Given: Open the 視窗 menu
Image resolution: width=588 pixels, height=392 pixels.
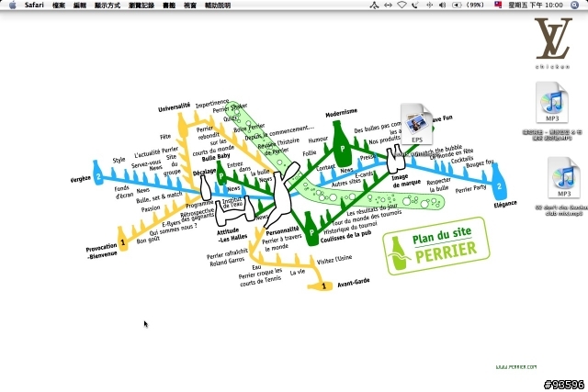Looking at the screenshot, I should (x=190, y=6).
